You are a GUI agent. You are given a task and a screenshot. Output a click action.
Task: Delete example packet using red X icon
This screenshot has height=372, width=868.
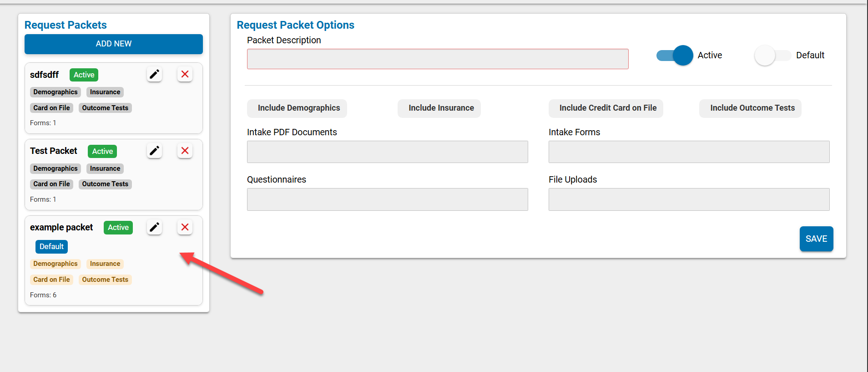click(x=185, y=227)
